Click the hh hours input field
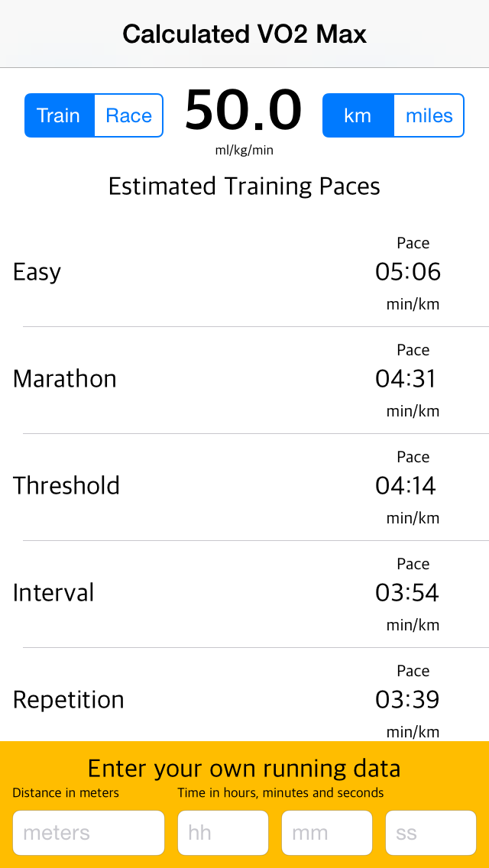This screenshot has width=489, height=868. point(222,833)
